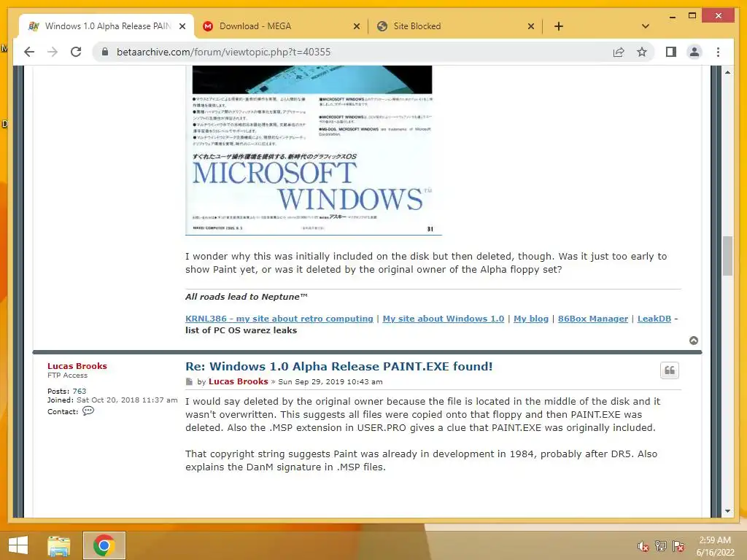Open the Windows Start button
Viewport: 747px width, 560px height.
pos(18,545)
